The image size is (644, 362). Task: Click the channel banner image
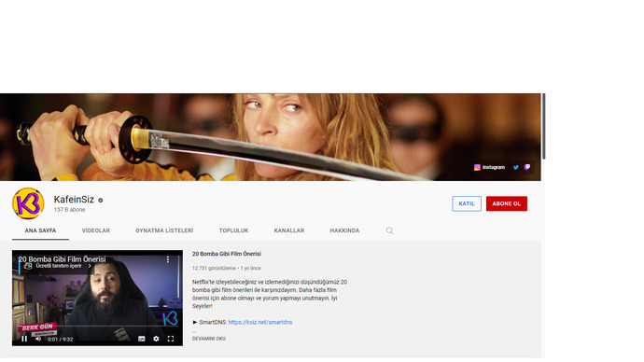coord(271,137)
